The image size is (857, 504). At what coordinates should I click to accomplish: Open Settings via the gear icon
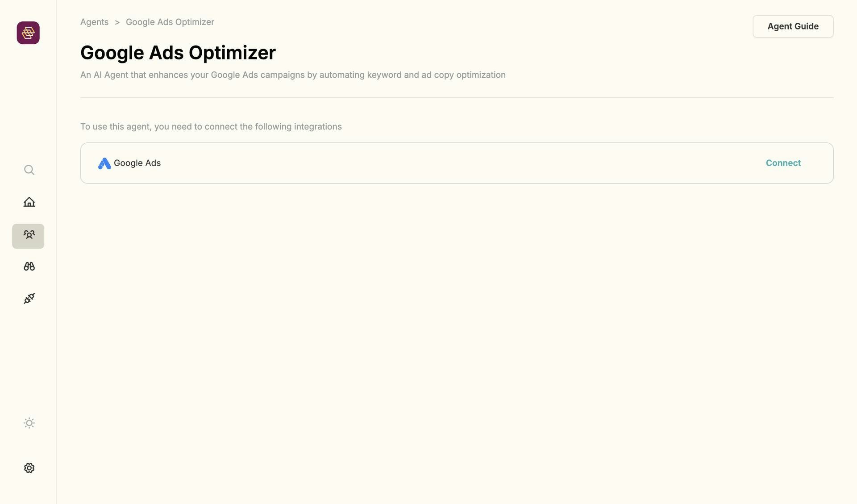tap(29, 467)
